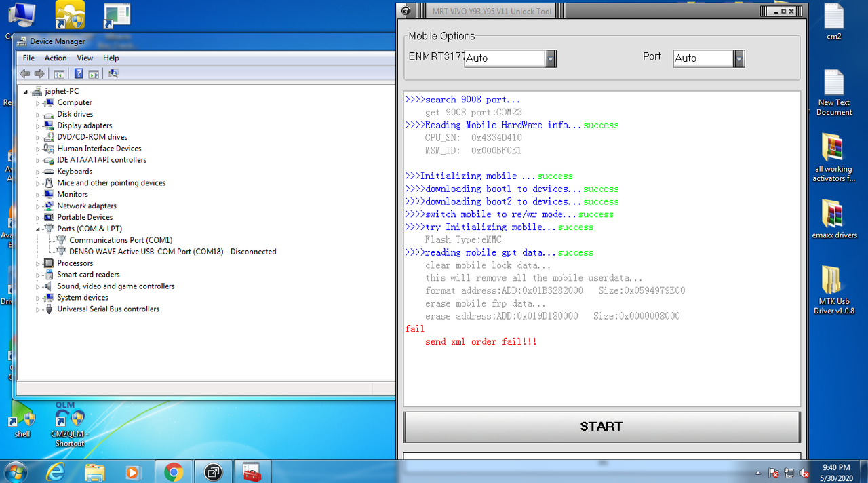
Task: Click the Forward arrow in Device Manager toolbar
Action: [39, 74]
